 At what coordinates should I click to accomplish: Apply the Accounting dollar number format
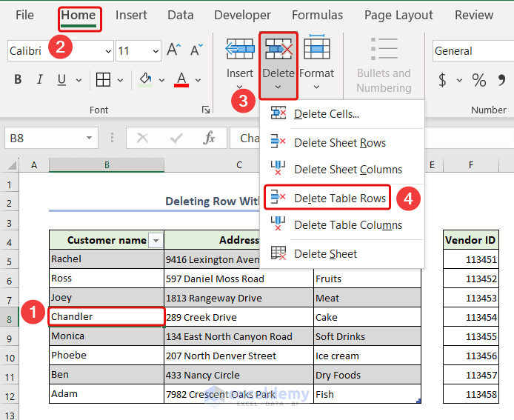click(442, 80)
